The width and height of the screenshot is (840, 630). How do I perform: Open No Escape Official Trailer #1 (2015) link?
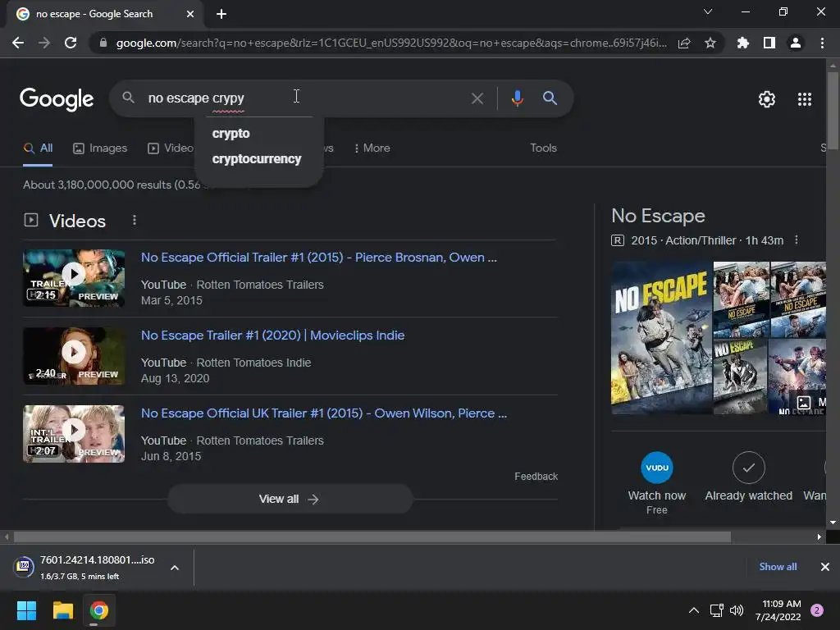click(x=319, y=258)
